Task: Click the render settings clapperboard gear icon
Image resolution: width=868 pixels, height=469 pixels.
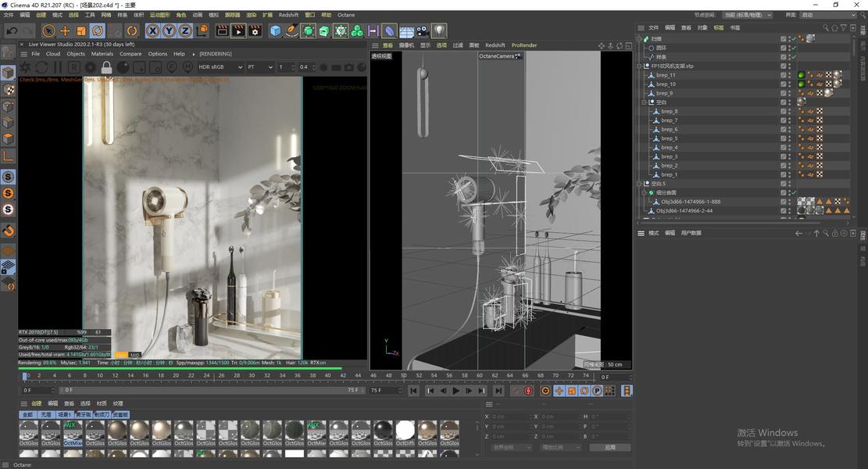Action: pos(255,31)
